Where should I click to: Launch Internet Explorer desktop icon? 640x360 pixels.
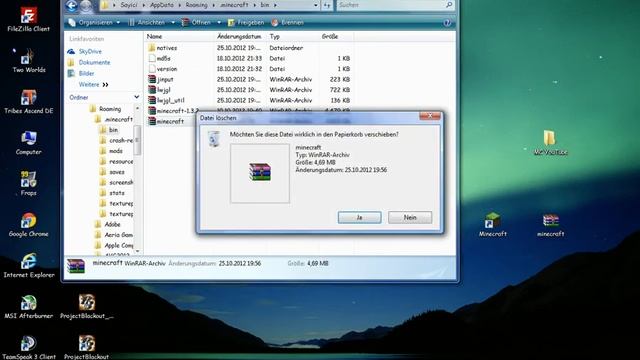coord(29,266)
